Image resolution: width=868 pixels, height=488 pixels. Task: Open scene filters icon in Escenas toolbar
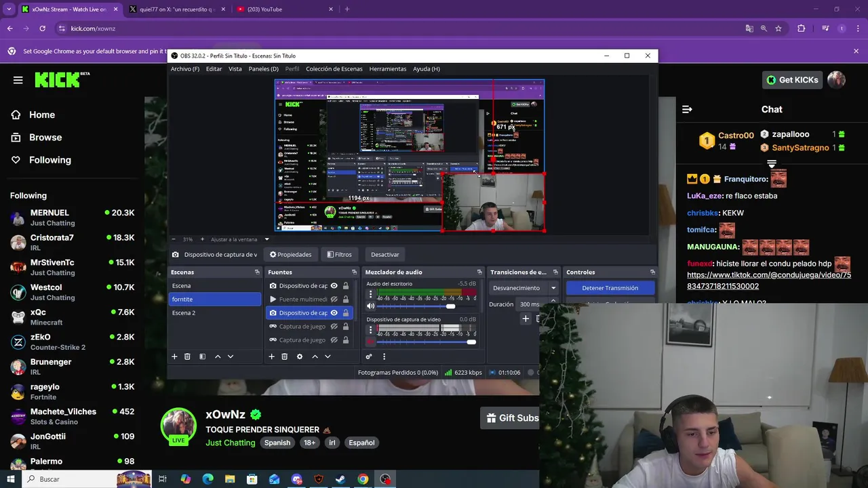[202, 357]
